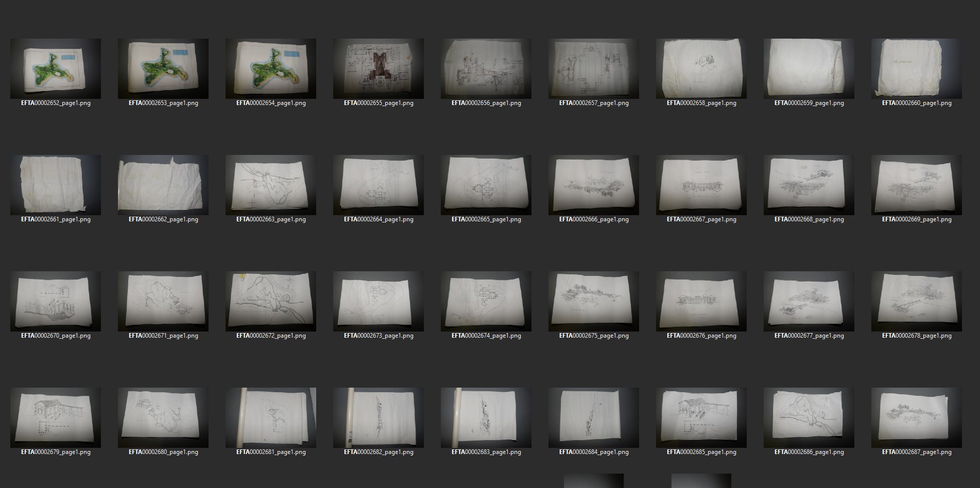Select the EFTA00002663_page1.png thumbnail

271,185
